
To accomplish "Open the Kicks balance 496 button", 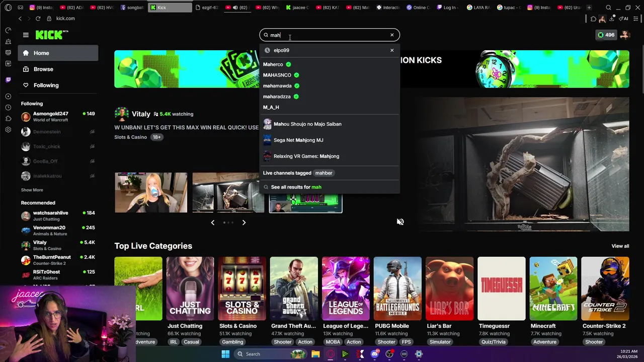I will (x=606, y=35).
